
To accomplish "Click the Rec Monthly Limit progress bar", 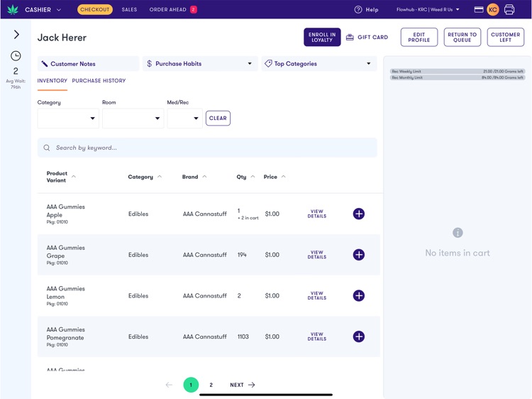I will 458,77.
